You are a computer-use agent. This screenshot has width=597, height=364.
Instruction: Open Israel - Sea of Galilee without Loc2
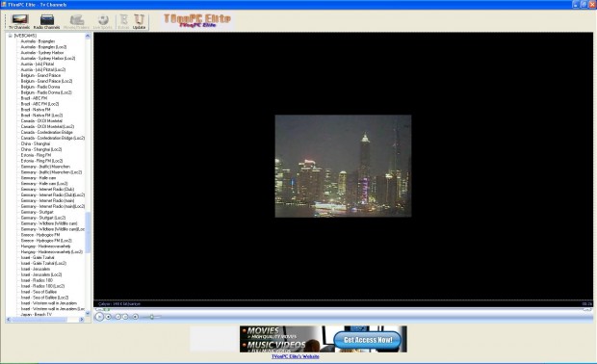(39, 292)
